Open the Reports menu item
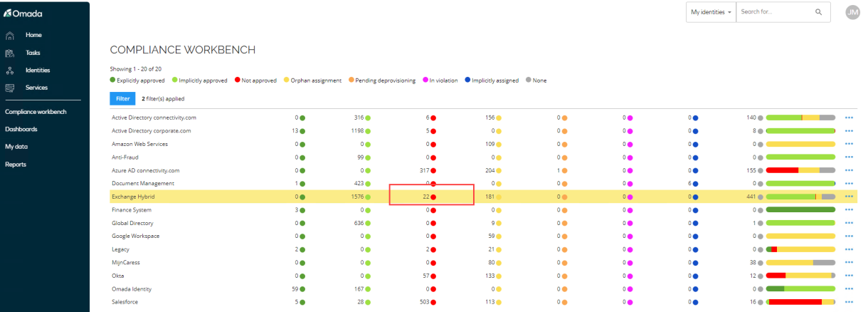The width and height of the screenshot is (868, 312). pyautogui.click(x=16, y=165)
